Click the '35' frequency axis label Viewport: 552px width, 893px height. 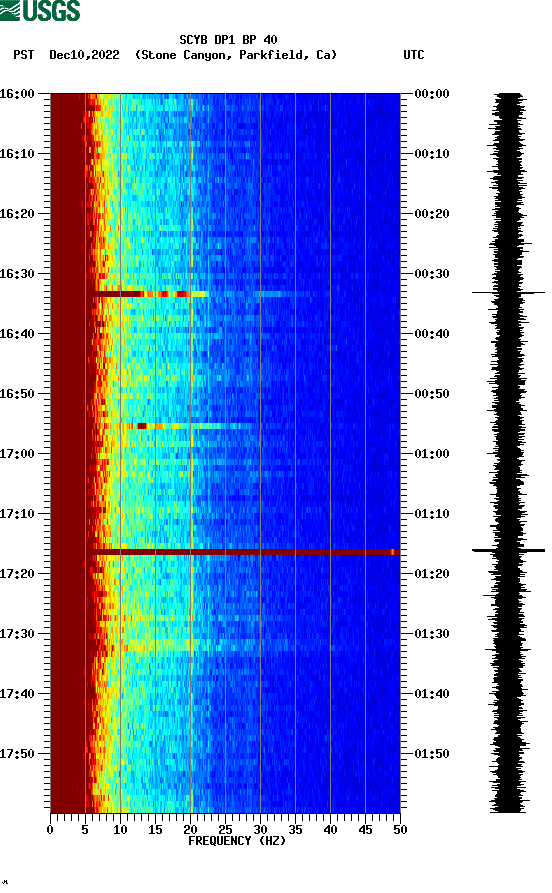[x=295, y=830]
